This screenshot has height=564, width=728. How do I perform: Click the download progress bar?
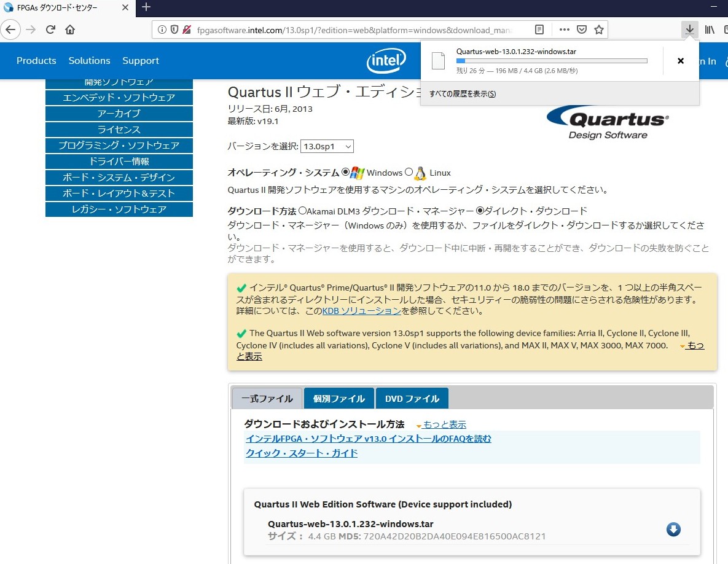(x=552, y=61)
